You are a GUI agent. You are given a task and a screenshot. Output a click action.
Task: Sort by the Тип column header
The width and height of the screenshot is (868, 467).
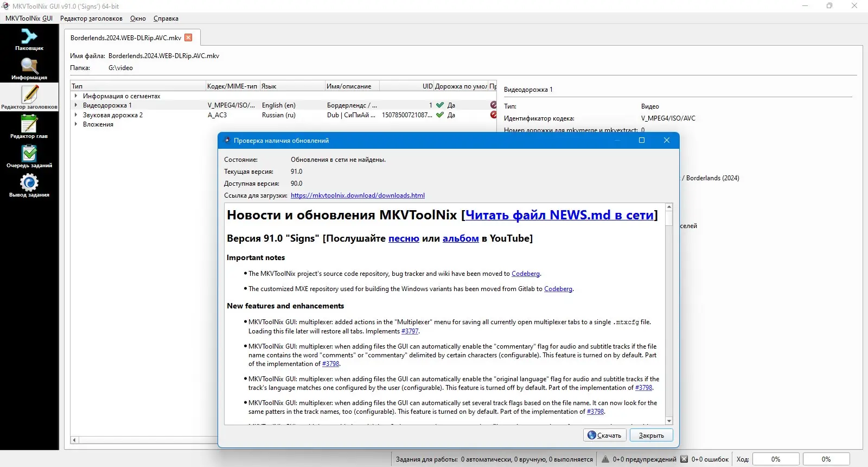tap(138, 86)
